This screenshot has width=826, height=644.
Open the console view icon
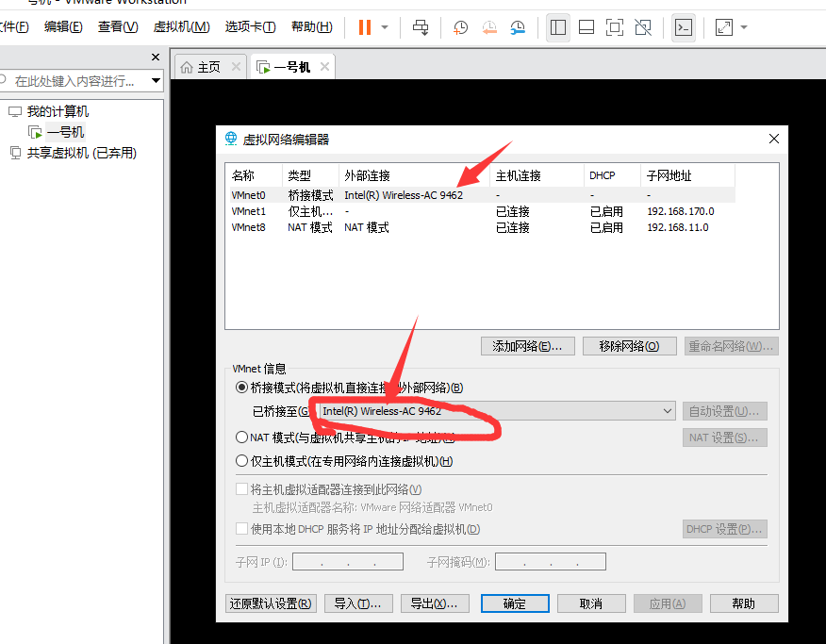tap(684, 26)
